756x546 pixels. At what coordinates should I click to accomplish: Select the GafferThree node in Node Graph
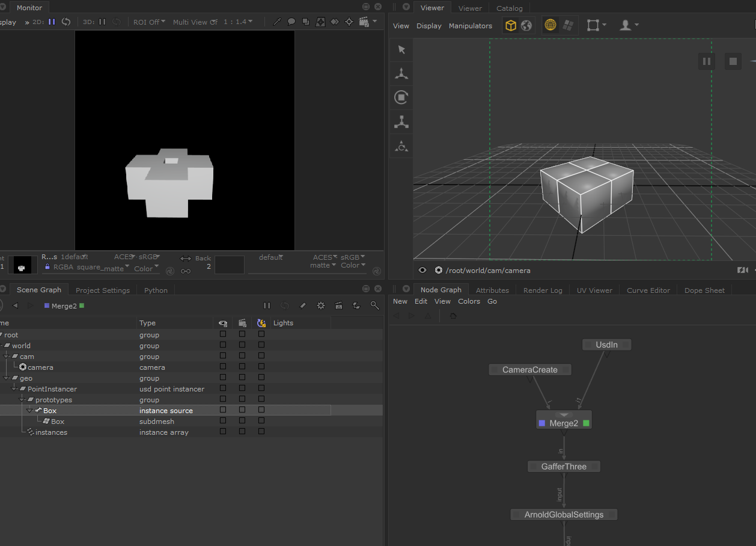click(563, 466)
